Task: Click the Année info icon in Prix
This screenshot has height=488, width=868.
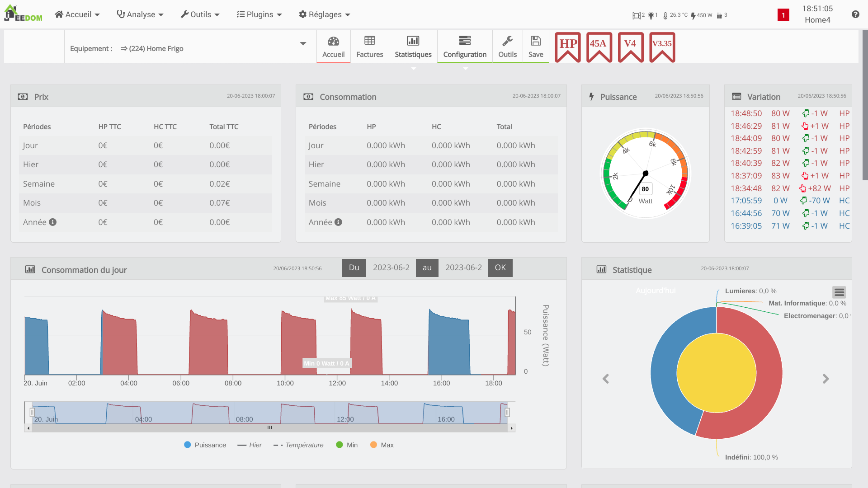Action: point(53,222)
